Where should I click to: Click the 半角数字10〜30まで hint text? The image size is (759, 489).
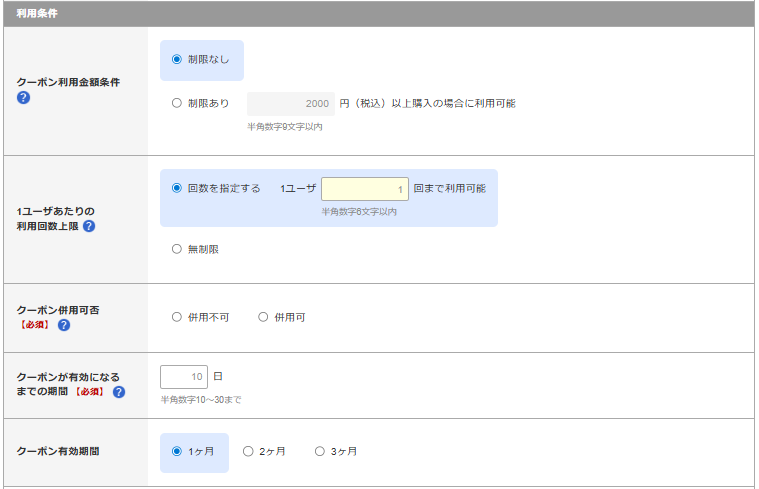[200, 400]
